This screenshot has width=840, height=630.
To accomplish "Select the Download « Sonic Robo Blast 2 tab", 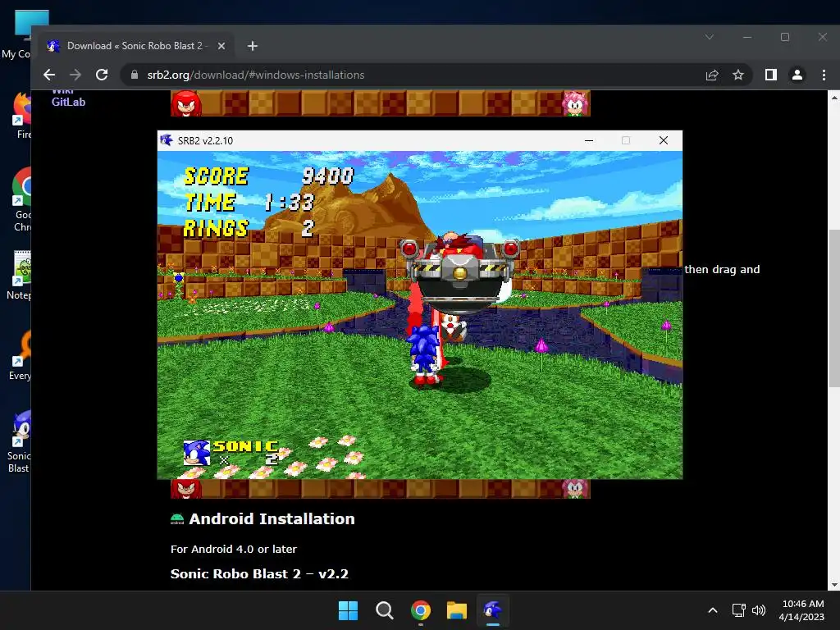I will [137, 46].
